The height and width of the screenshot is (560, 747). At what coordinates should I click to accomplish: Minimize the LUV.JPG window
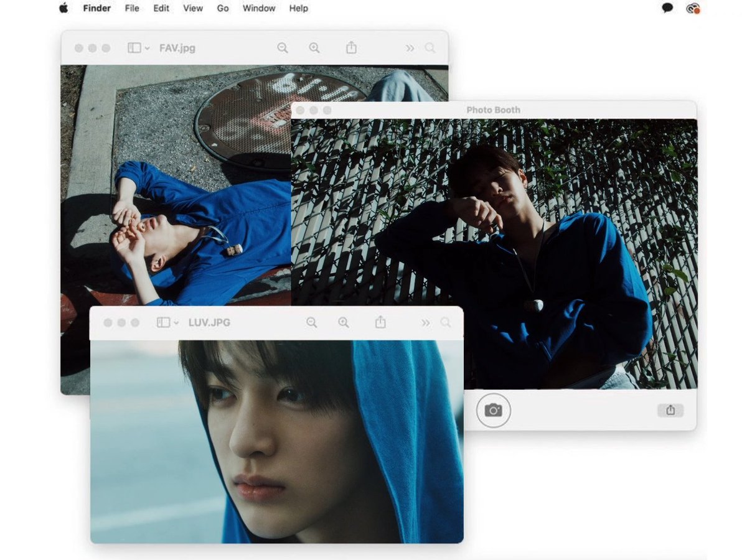pyautogui.click(x=121, y=322)
